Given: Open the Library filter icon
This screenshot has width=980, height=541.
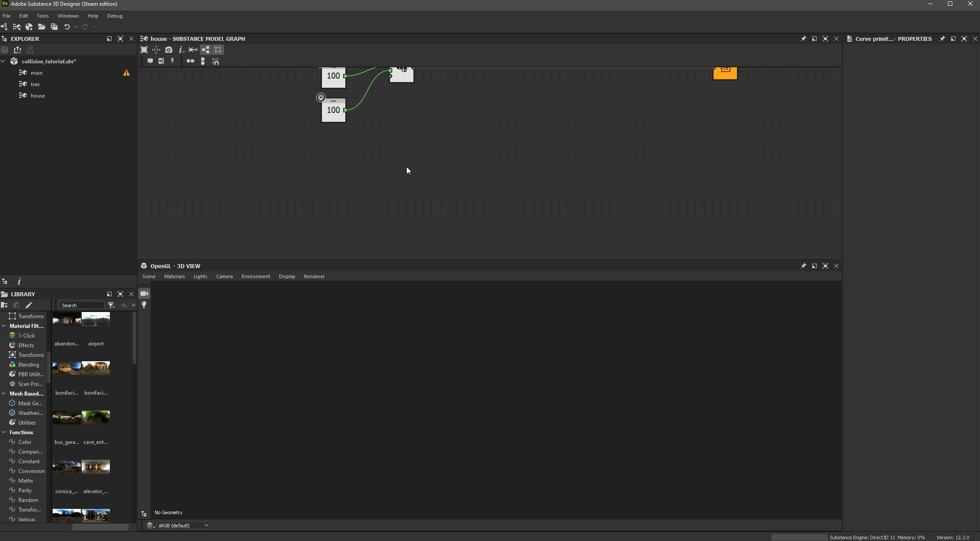Looking at the screenshot, I should (112, 305).
